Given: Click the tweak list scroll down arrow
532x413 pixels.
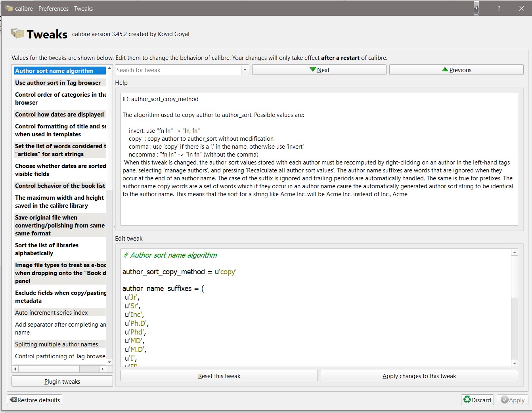Looking at the screenshot, I should click(109, 362).
